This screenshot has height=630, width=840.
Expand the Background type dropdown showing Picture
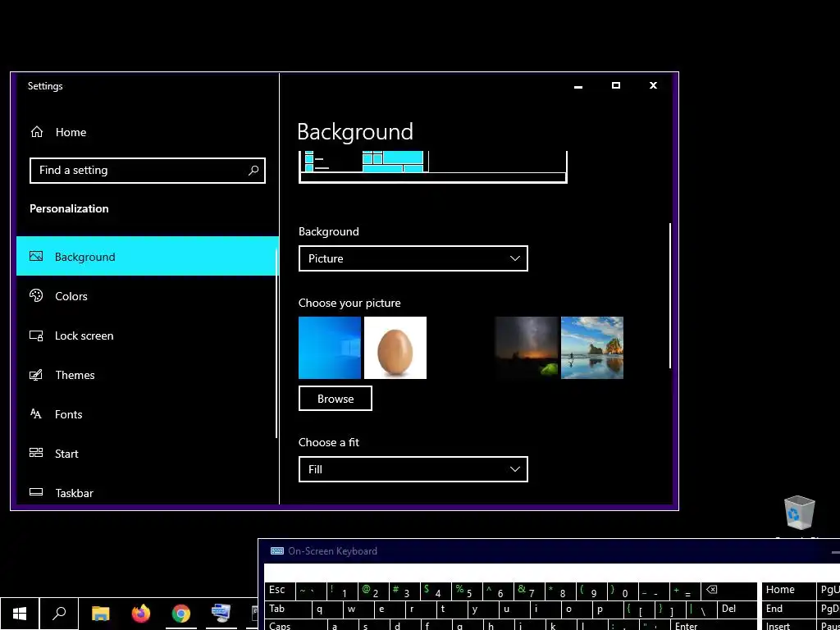click(413, 258)
